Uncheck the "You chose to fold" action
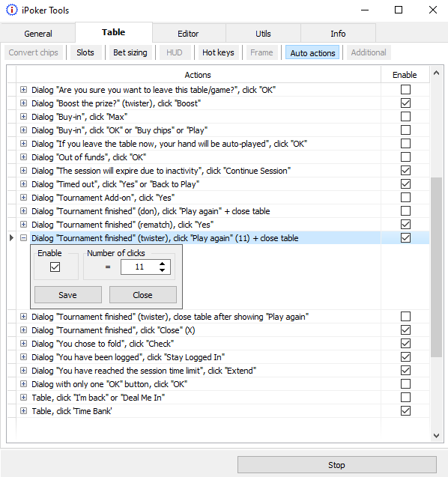Image resolution: width=448 pixels, height=477 pixels. [x=405, y=344]
